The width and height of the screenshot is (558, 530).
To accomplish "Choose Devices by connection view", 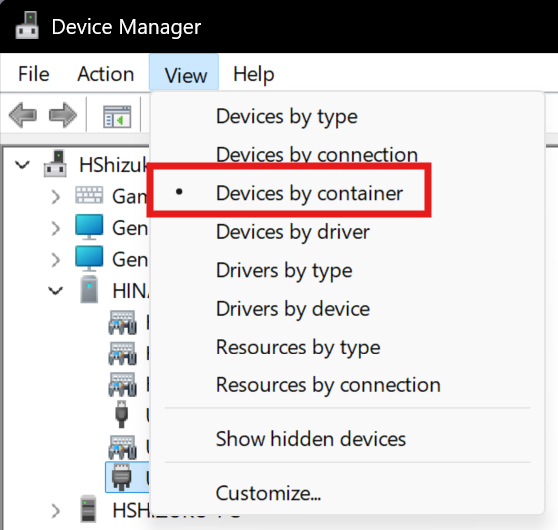I will tap(347, 154).
